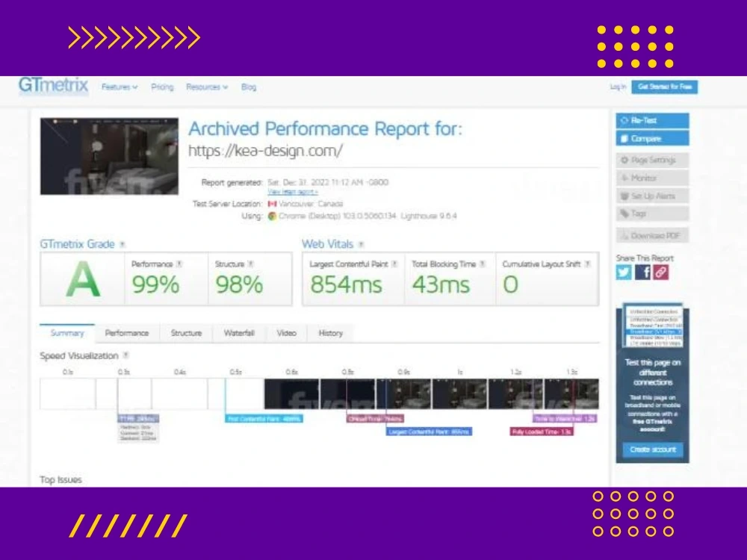Screen dimensions: 747x560
Task: Open Page Settings in sidebar
Action: (652, 160)
